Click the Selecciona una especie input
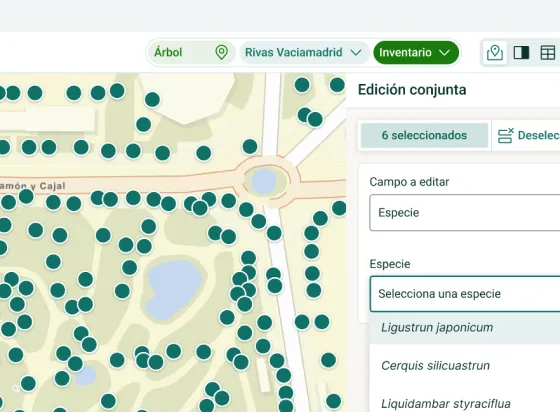Screen dimensions: 560x412 point(465,294)
